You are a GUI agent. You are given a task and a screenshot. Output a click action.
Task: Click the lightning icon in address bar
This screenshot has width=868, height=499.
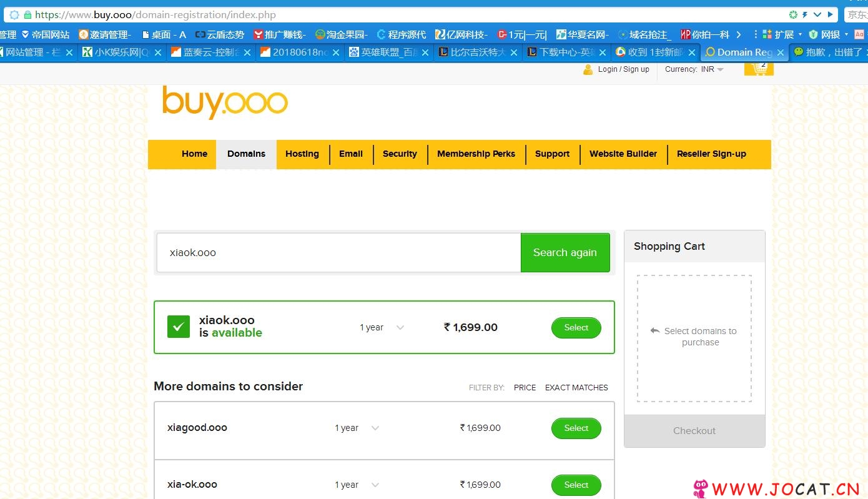coord(805,14)
